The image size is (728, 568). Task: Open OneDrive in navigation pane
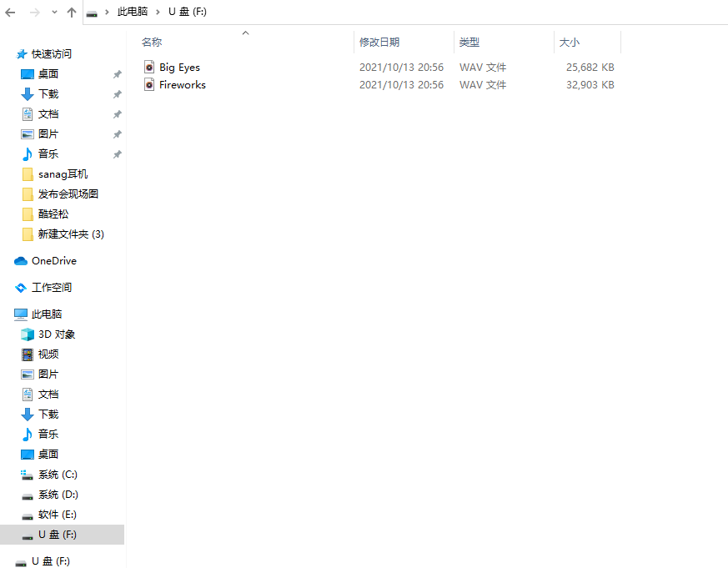[54, 261]
